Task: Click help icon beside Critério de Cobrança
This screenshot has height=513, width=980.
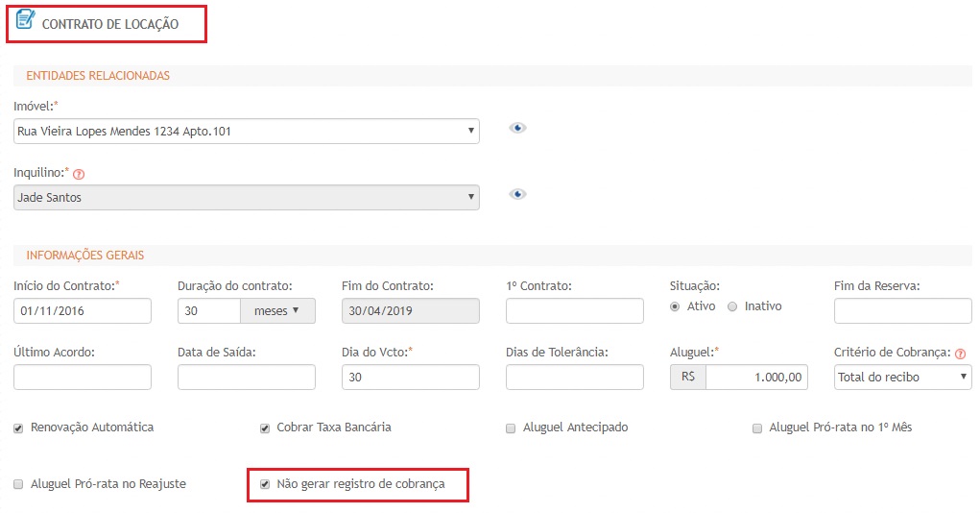Action: [x=961, y=354]
